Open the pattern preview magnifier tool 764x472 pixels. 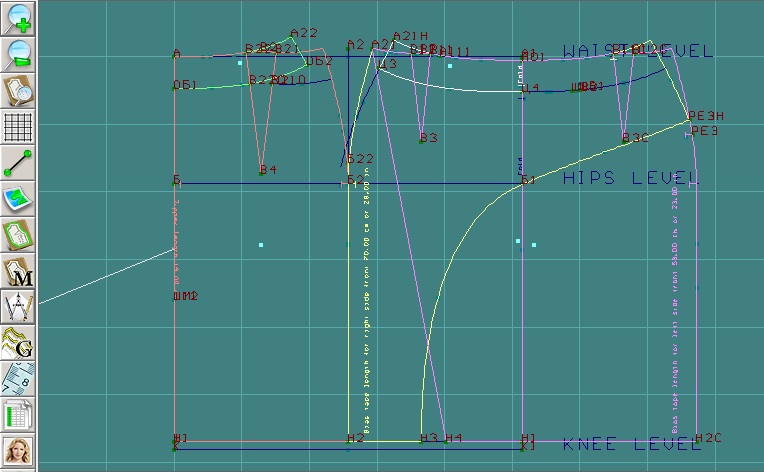pyautogui.click(x=18, y=90)
